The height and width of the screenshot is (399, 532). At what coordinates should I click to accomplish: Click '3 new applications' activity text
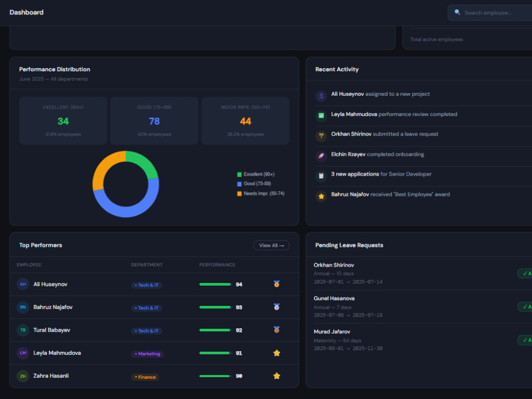click(355, 174)
